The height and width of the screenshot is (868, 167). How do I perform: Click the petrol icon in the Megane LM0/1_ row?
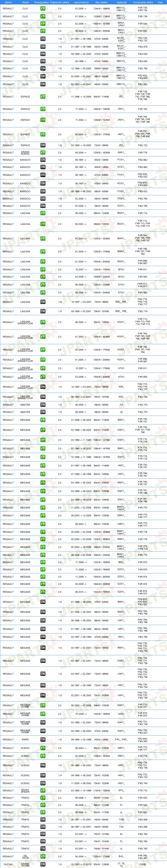click(43, 524)
